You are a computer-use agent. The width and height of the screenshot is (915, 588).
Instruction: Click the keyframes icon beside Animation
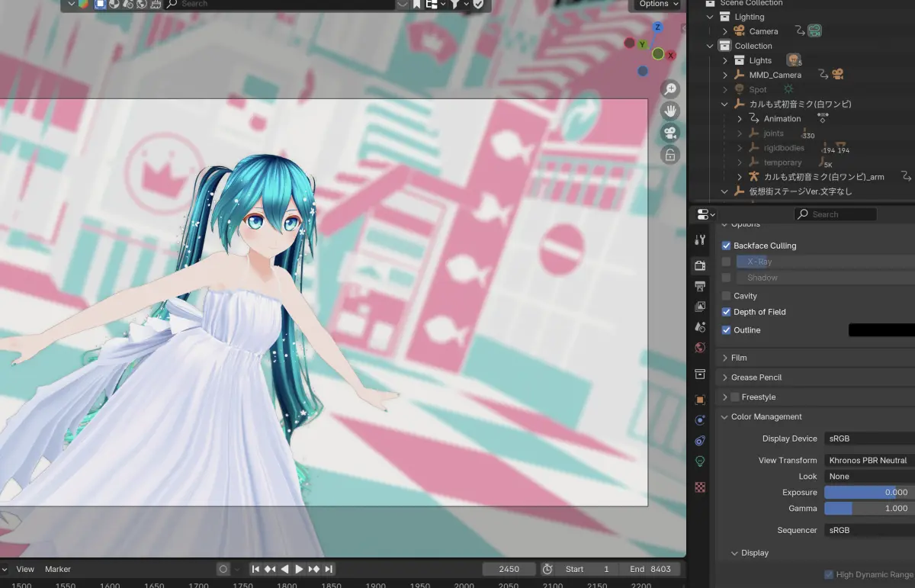pos(822,118)
